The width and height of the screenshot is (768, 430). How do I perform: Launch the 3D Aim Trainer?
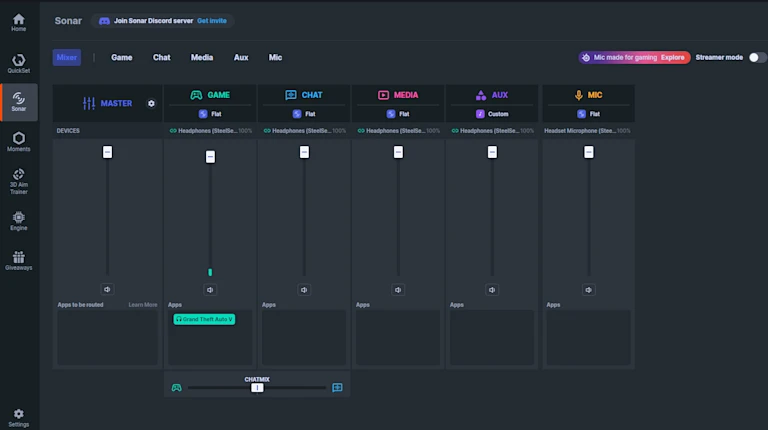(19, 181)
